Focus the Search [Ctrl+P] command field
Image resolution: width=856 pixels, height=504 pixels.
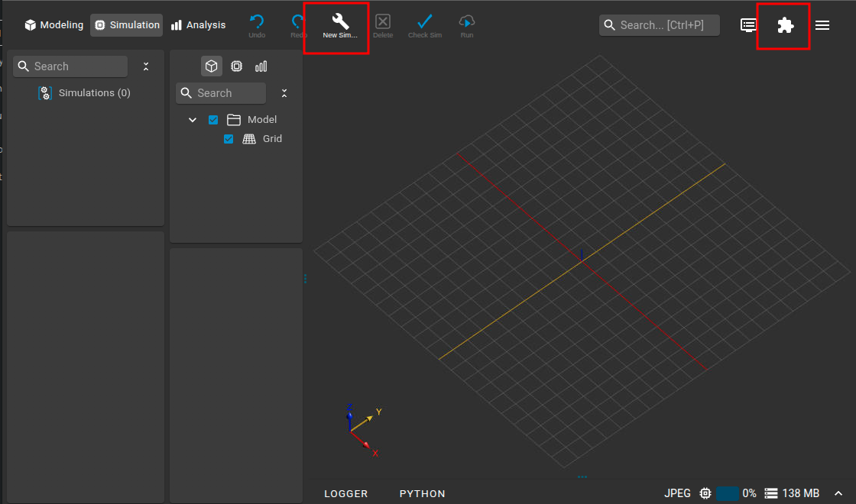pos(659,25)
